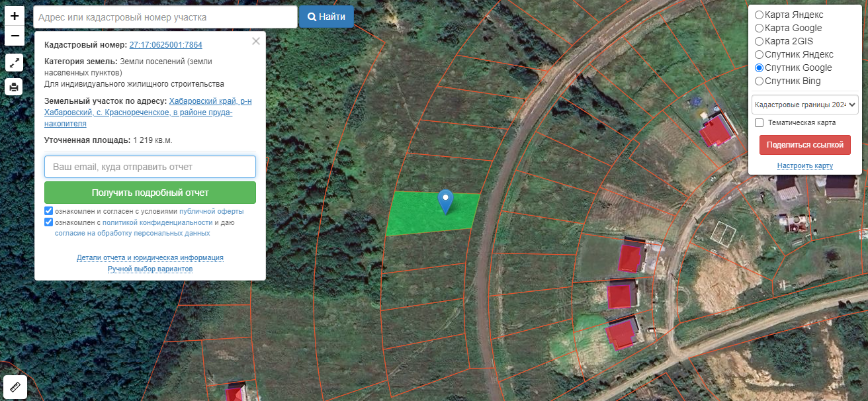
Task: Open the ruler measurement tool
Action: pyautogui.click(x=15, y=387)
